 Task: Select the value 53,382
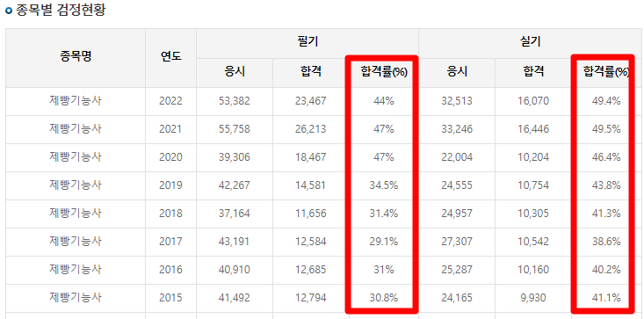tap(234, 101)
